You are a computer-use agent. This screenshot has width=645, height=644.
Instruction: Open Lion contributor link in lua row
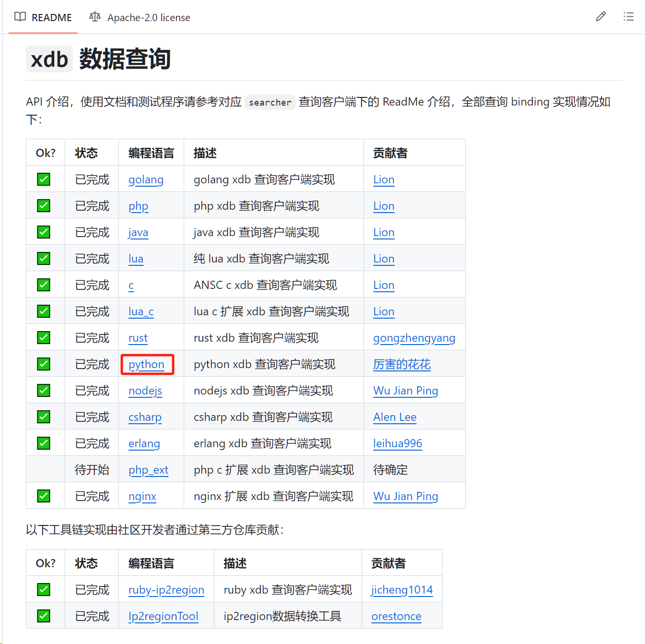click(384, 259)
